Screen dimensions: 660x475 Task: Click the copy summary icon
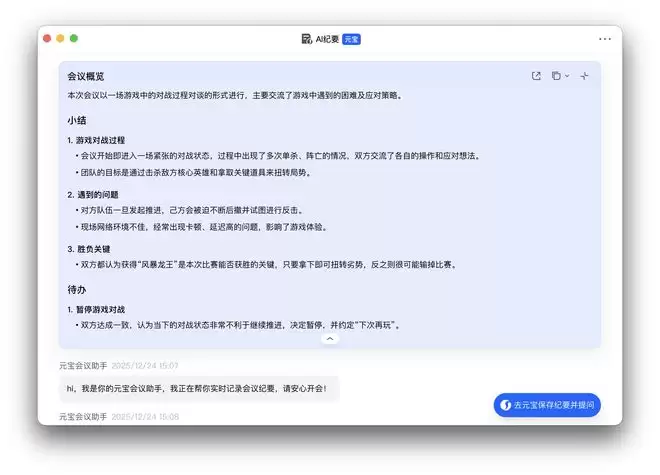[556, 76]
